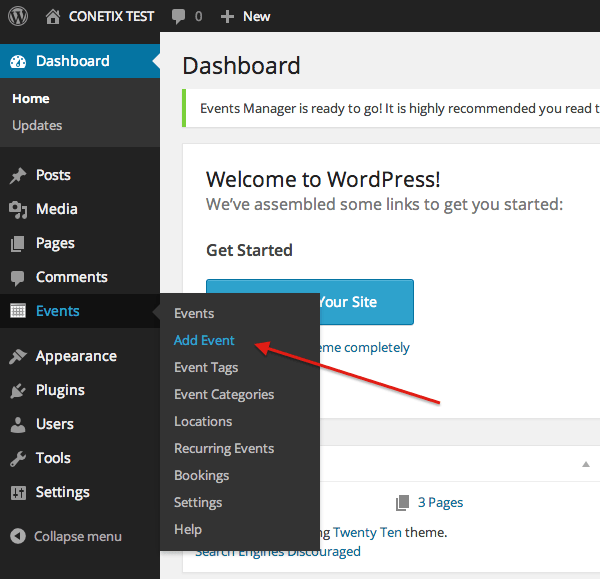
Task: Click the Posts pushpin icon
Action: (x=18, y=176)
